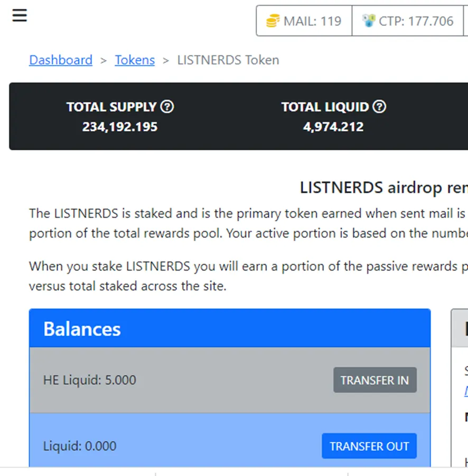Click the MAIL coins icon
Viewport: 468px width, 476px height.
tap(273, 21)
